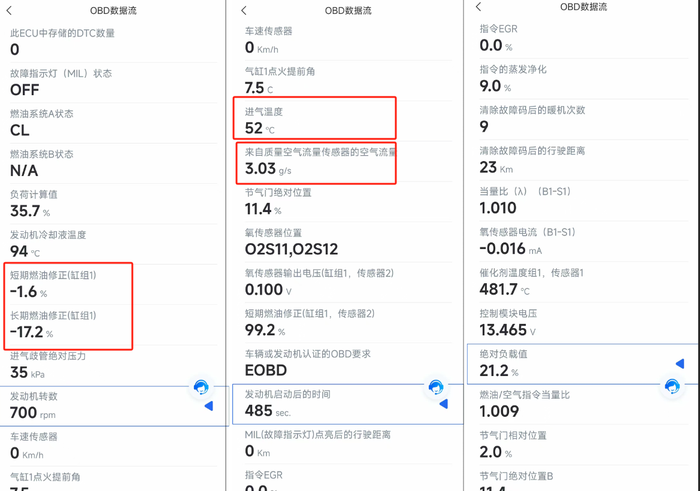Select the 指令的蒸发净化 9.0% row
The image size is (700, 491).
click(580, 79)
